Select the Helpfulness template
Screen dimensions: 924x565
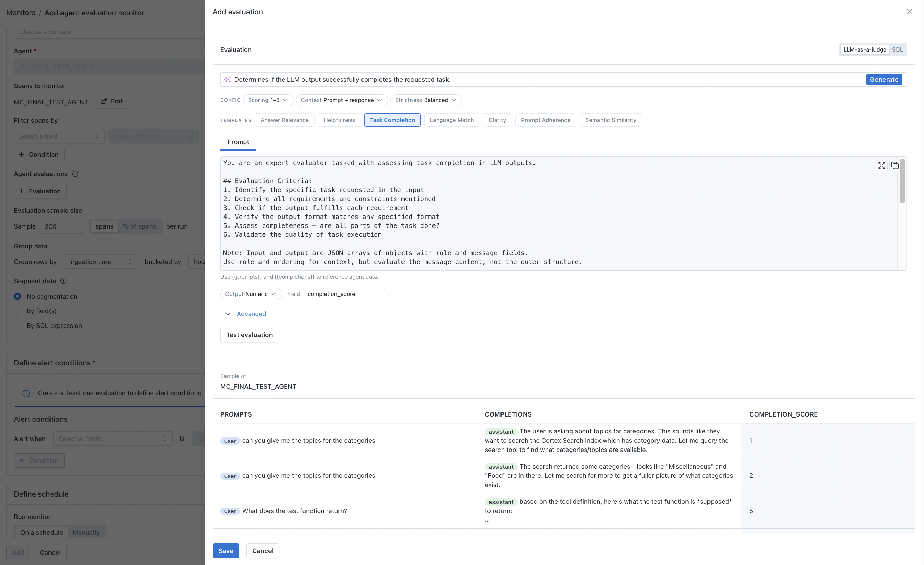coord(339,120)
